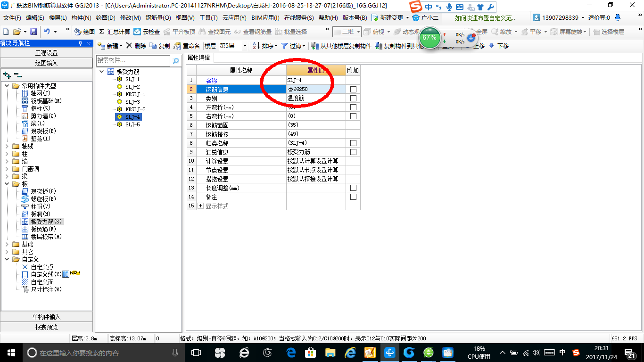Click the 搜索构件 search input

(133, 60)
